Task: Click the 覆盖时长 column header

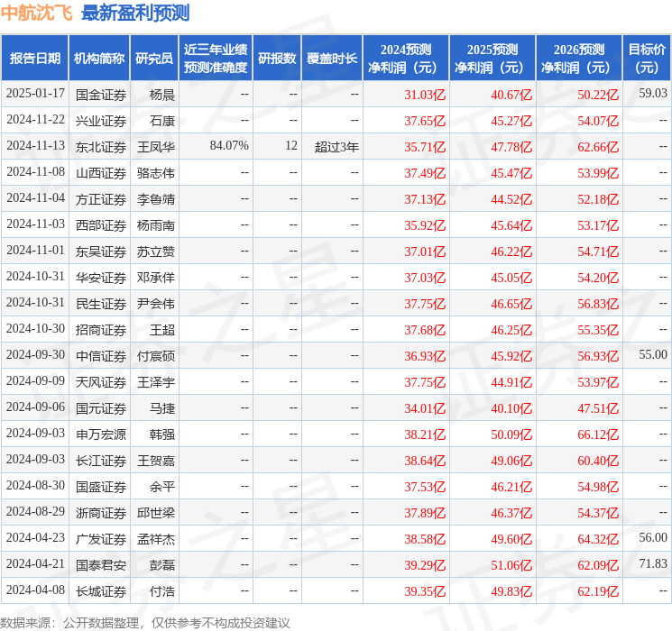Action: [x=332, y=59]
